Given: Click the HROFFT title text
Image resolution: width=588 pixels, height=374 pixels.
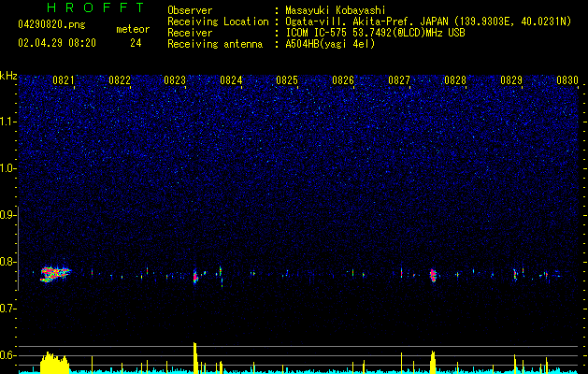Looking at the screenshot, I should (96, 7).
